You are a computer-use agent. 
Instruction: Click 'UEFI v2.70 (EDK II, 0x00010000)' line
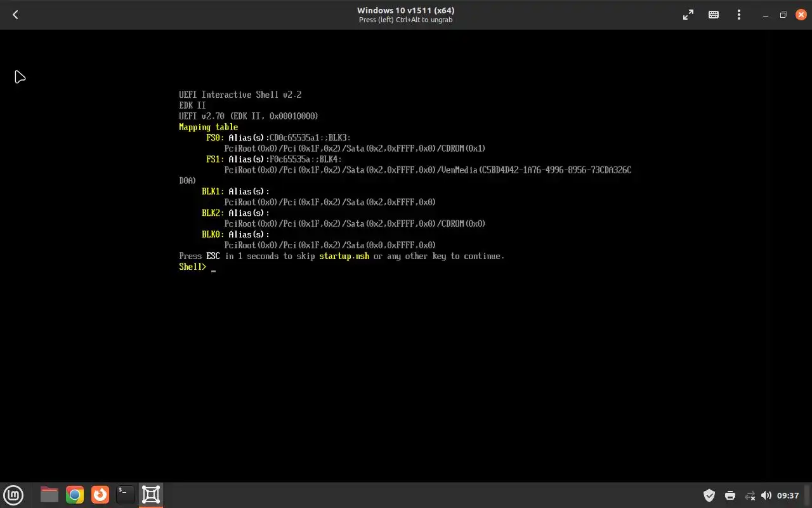(x=249, y=116)
